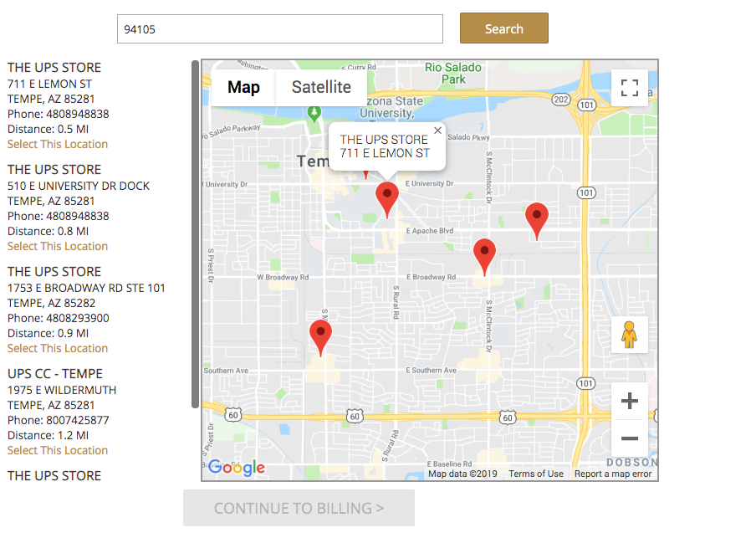Select the 711 E Lemon St location
The image size is (756, 543).
[x=58, y=144]
